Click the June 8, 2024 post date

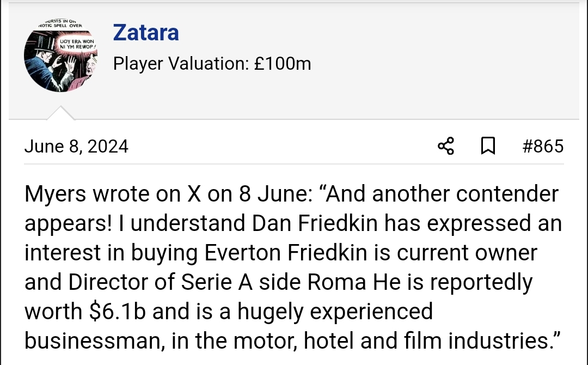76,147
